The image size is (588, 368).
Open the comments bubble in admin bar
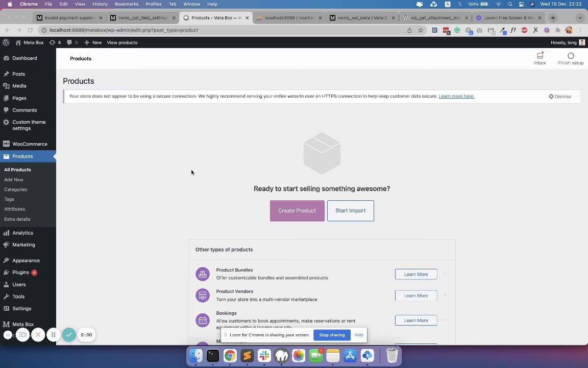pos(72,42)
